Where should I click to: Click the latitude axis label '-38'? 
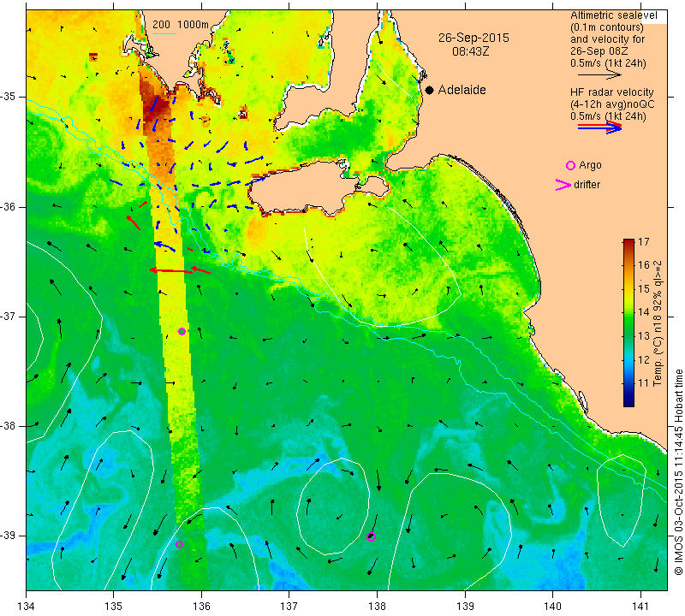(x=8, y=426)
